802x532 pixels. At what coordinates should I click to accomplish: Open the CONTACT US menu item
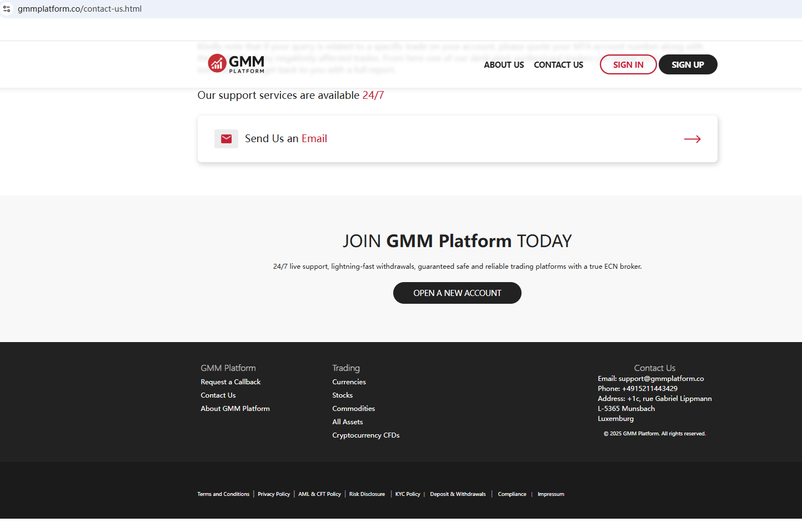pyautogui.click(x=558, y=65)
